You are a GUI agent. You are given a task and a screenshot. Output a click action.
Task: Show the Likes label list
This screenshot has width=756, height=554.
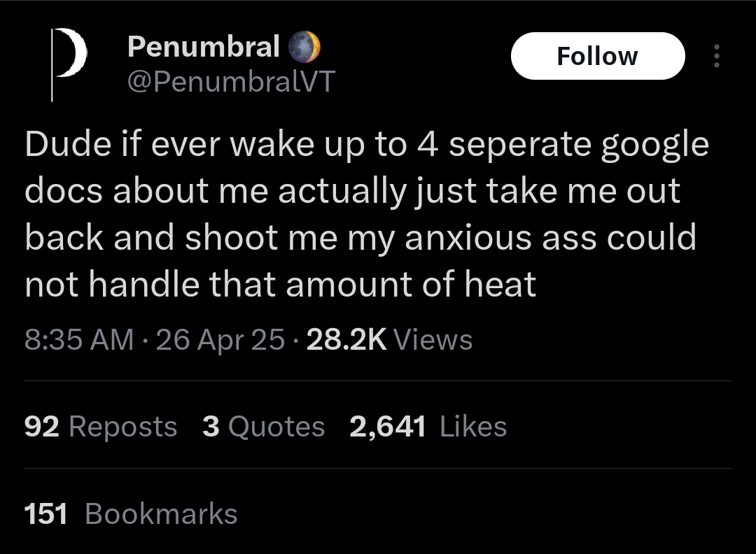click(473, 427)
